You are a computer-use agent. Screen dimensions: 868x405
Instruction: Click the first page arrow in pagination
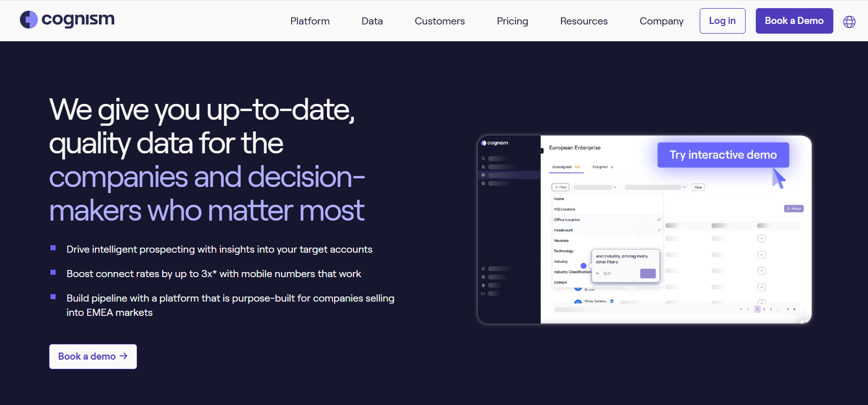741,309
